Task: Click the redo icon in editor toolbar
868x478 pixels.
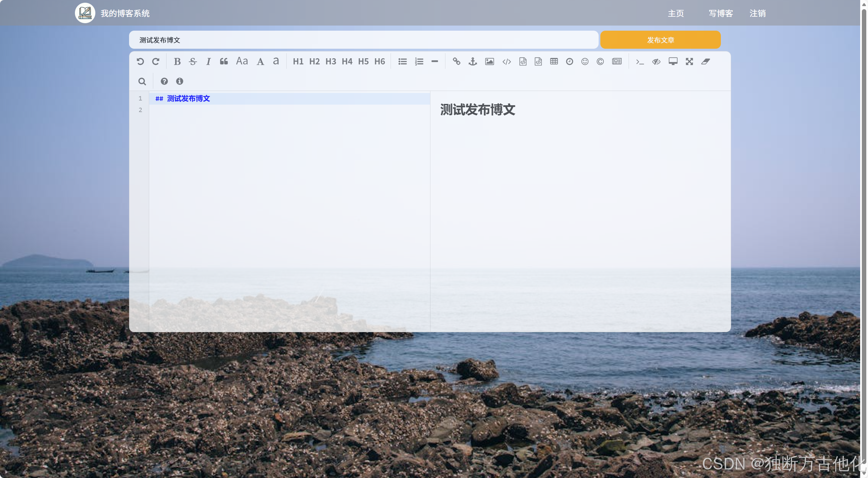Action: click(156, 61)
